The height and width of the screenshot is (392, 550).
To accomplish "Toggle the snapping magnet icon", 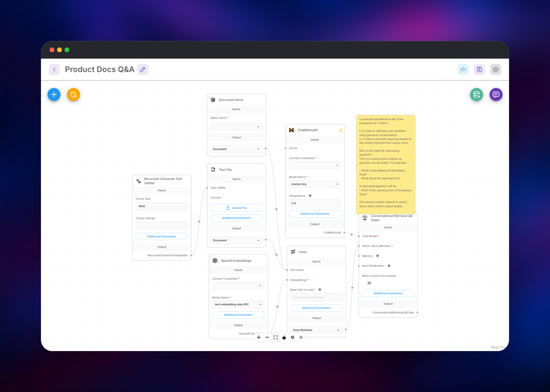I will coord(292,337).
